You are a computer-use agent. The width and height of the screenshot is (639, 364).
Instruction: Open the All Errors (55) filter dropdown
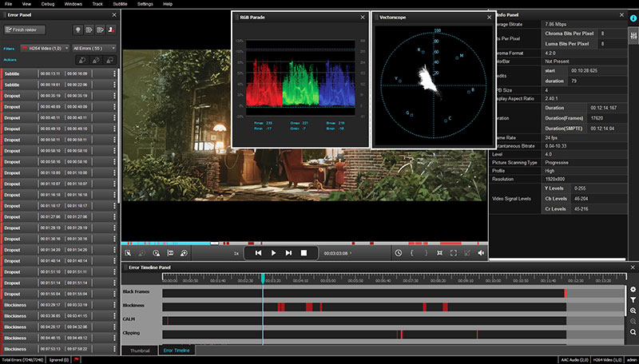tap(94, 48)
